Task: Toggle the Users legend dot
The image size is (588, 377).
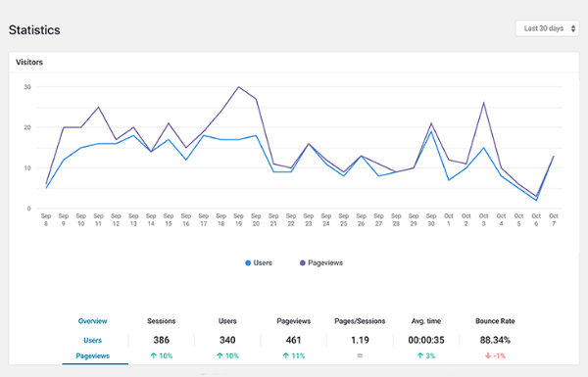Action: point(248,263)
